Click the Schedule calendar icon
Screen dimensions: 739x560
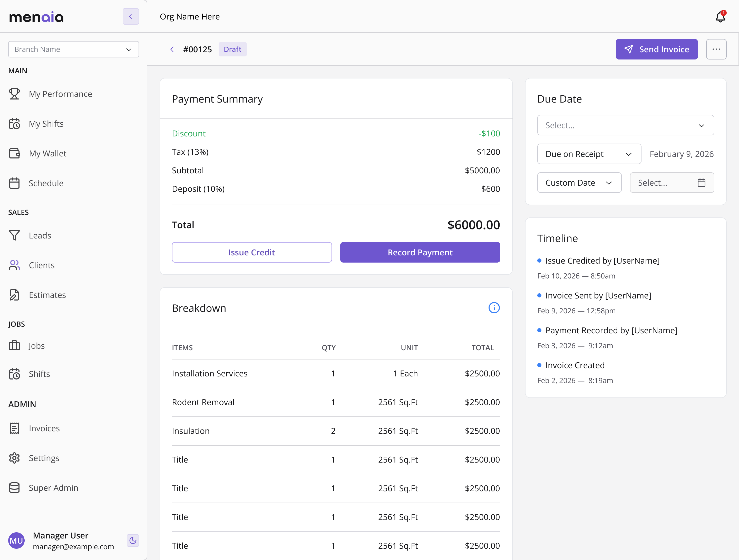tap(14, 183)
